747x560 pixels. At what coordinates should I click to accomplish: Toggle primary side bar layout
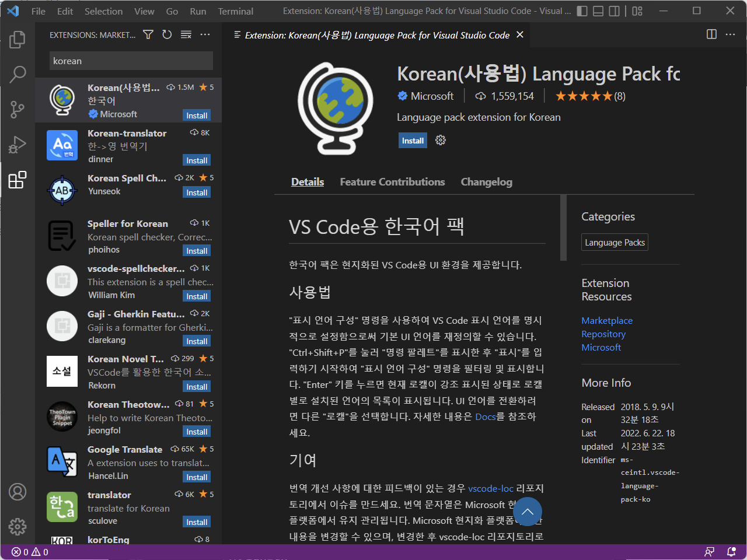[582, 11]
